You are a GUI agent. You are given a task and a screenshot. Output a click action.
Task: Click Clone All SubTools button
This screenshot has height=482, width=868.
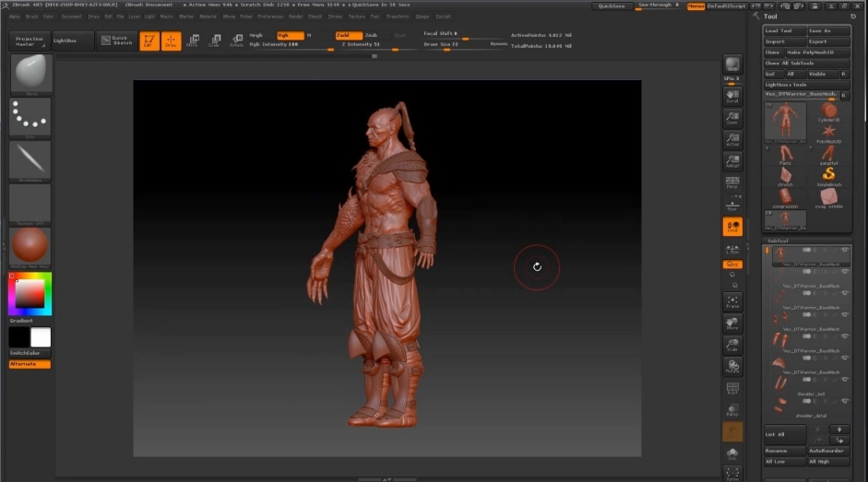[807, 63]
